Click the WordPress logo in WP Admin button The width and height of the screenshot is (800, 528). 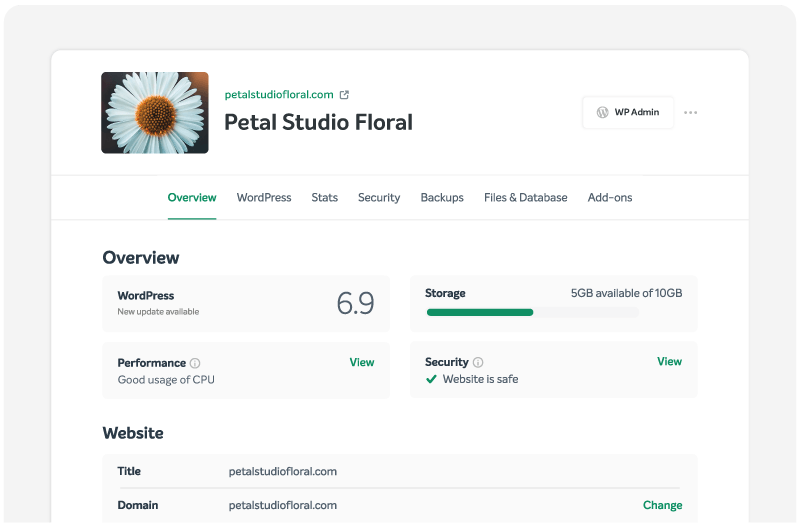coord(603,112)
